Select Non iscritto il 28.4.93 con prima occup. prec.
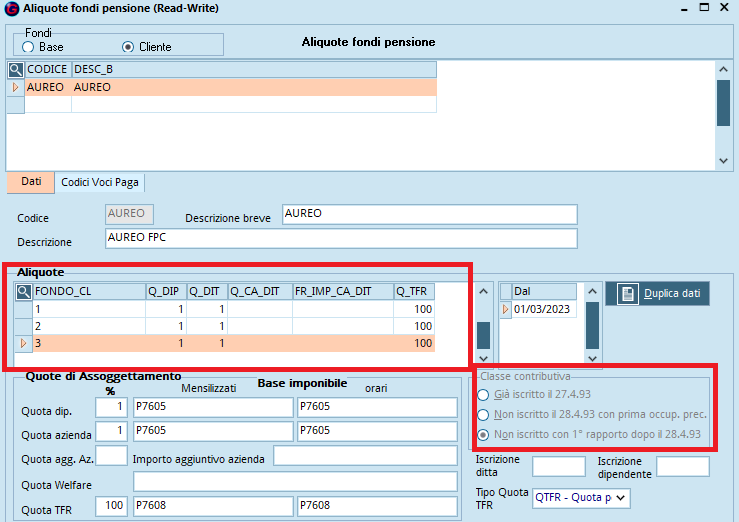 point(483,415)
